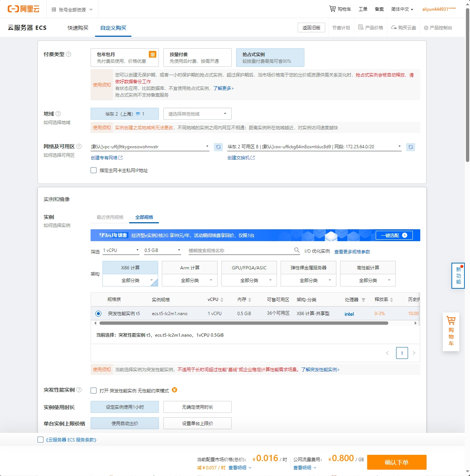The height and width of the screenshot is (476, 470).
Task: Click the search icon in spec name field
Action: (297, 250)
